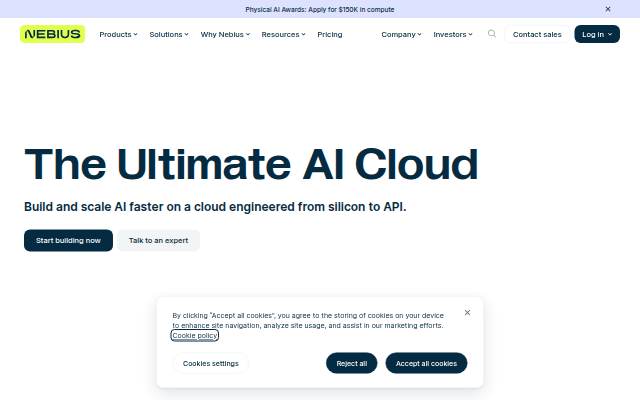Go to the Pricing page

(x=330, y=34)
